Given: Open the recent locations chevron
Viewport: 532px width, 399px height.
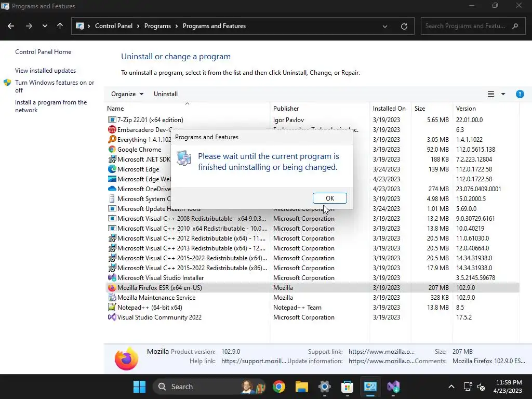Looking at the screenshot, I should [45, 26].
